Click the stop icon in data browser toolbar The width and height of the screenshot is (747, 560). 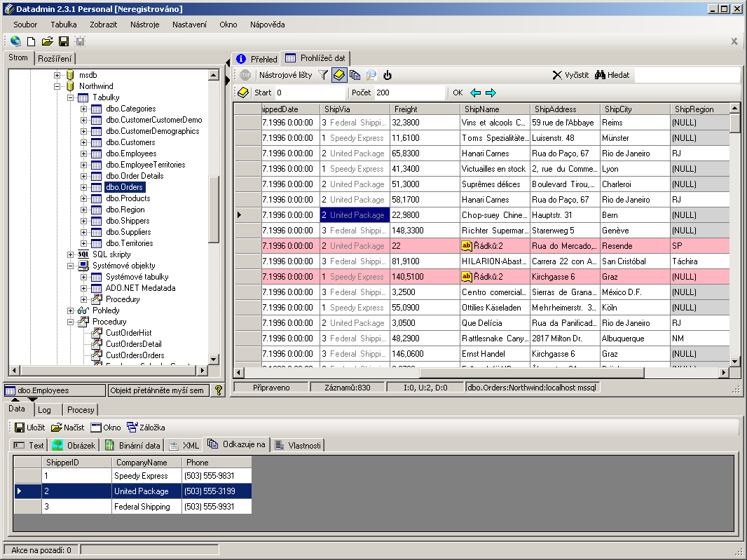245,75
